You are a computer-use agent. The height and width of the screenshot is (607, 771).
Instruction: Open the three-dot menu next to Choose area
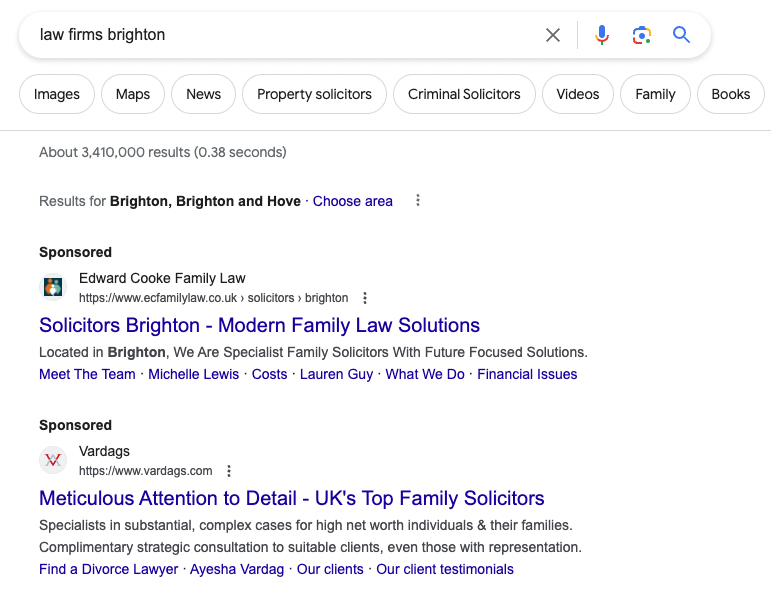point(417,200)
